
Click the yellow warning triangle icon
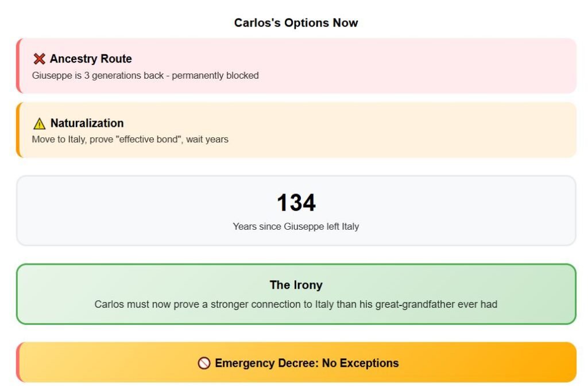[40, 123]
